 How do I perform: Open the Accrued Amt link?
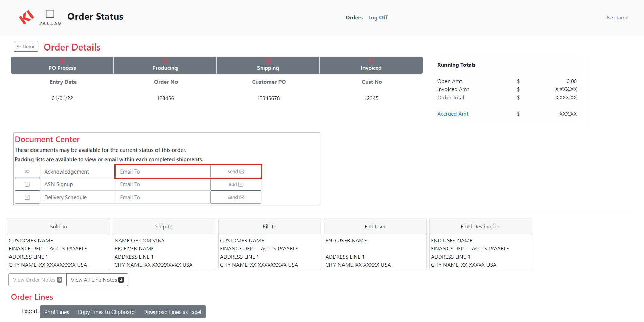coord(453,114)
